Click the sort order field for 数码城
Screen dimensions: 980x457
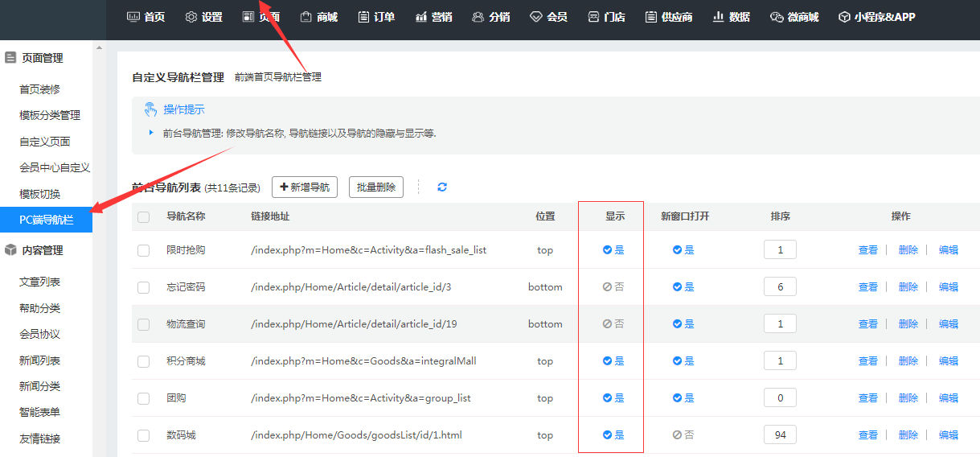780,435
